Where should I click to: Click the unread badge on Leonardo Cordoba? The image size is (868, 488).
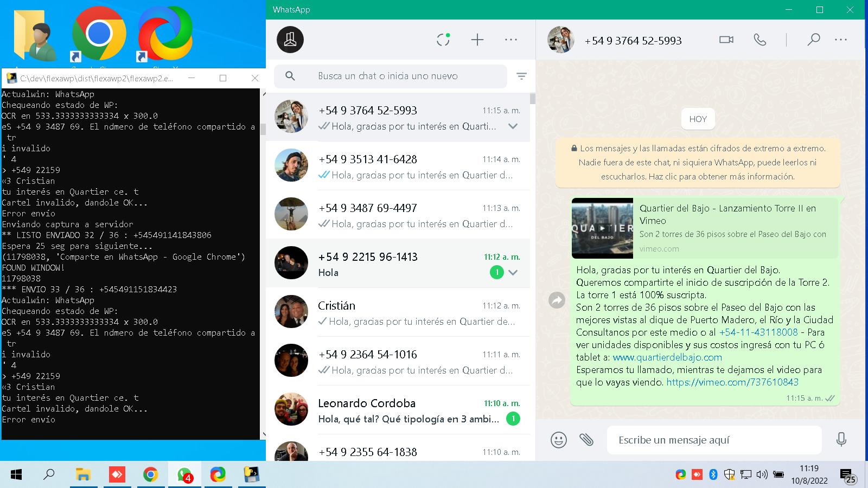click(x=513, y=419)
